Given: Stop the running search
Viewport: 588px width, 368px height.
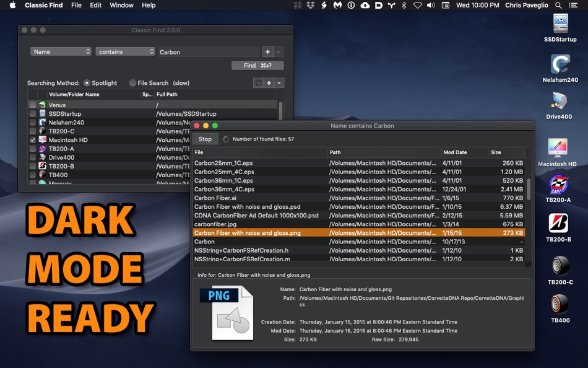Looking at the screenshot, I should pyautogui.click(x=205, y=139).
